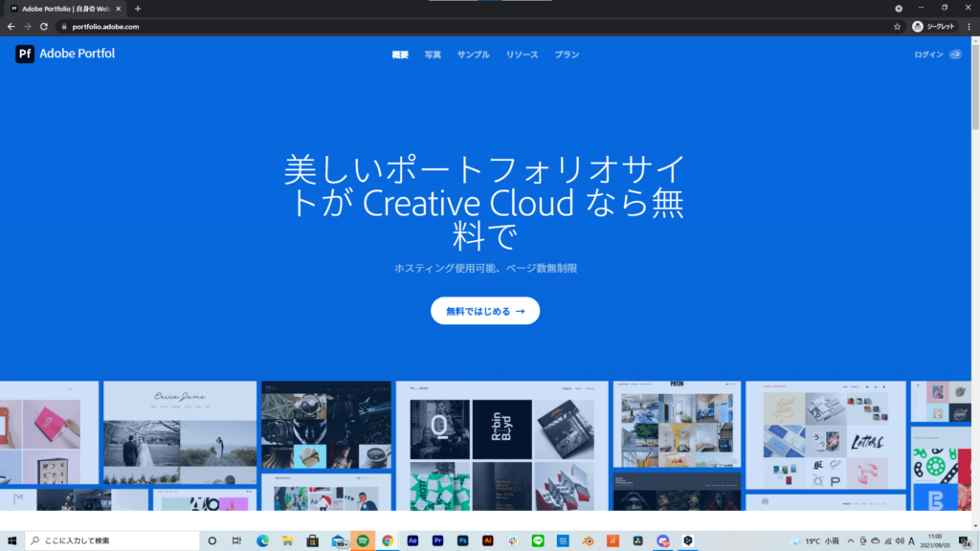Click the ここに入力して検索 taskbar search box
The image size is (980, 551).
click(113, 541)
